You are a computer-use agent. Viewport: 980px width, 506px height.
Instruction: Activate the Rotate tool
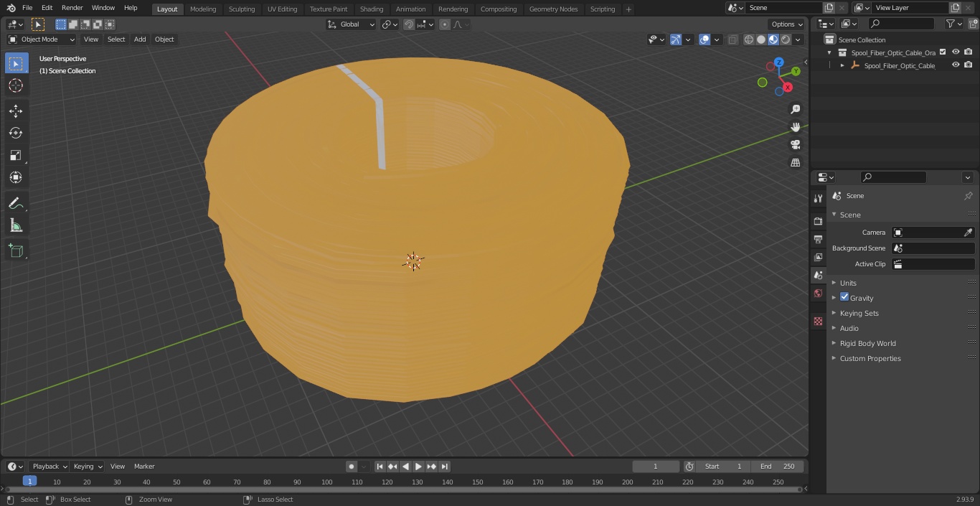[x=16, y=133]
